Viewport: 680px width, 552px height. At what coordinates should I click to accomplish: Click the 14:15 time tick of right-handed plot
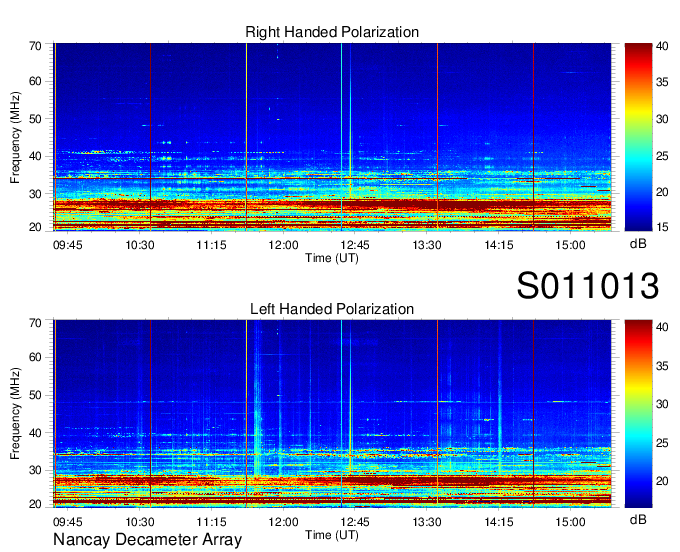tap(499, 245)
